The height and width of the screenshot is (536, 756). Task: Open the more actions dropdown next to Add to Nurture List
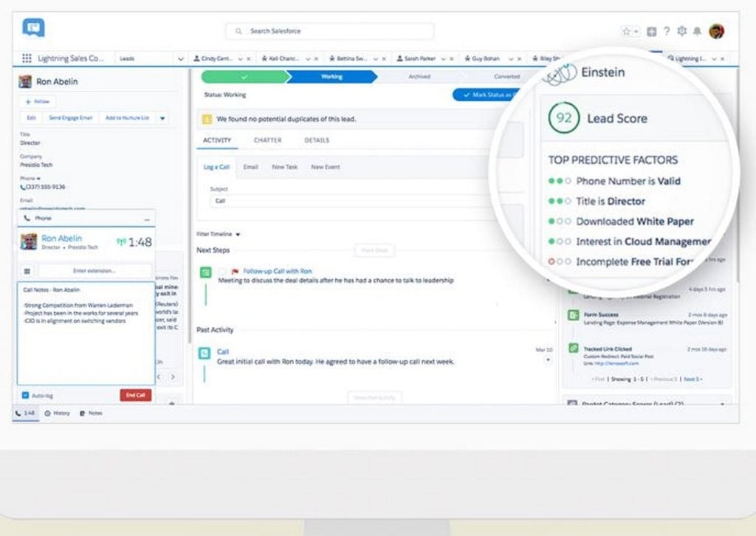pos(162,118)
